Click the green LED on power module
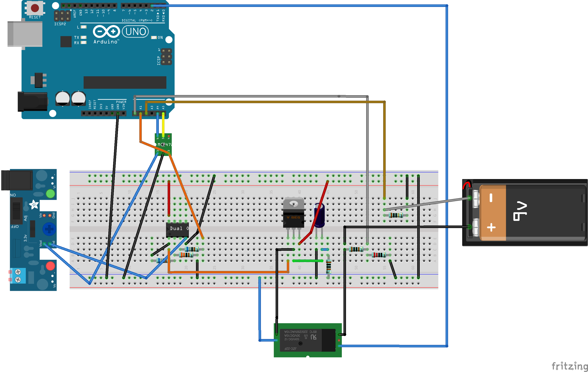This screenshot has width=588, height=372. 51,194
